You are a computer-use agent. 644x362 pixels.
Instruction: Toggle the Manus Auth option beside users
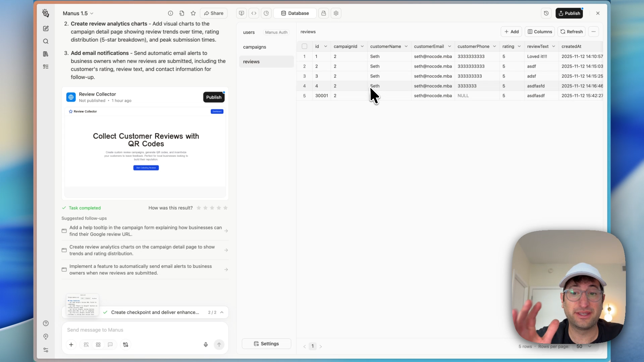[275, 32]
